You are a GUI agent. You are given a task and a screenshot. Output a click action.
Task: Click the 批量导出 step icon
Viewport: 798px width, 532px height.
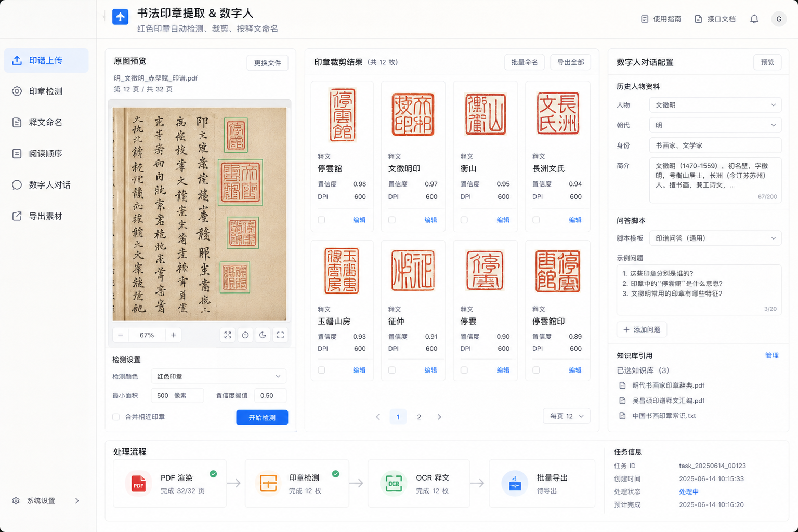pyautogui.click(x=515, y=484)
